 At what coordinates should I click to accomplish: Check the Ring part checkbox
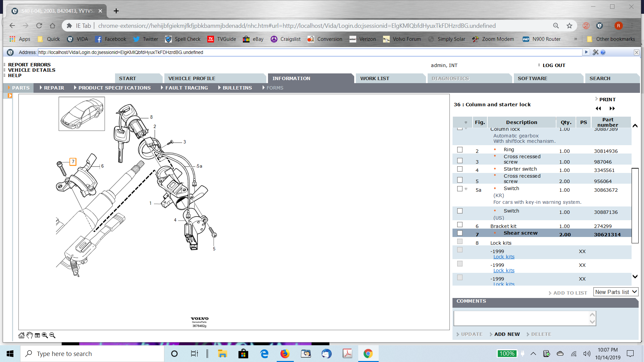coord(460,150)
